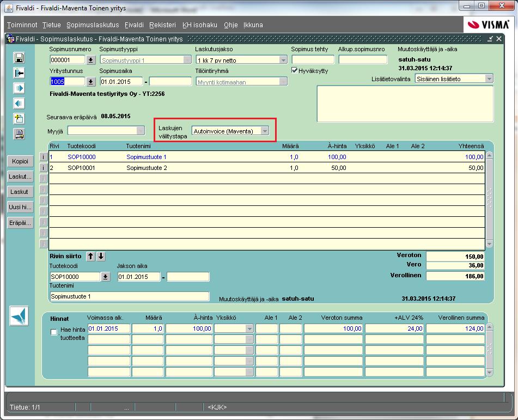Click the Laskut... button with ellipsis
This screenshot has height=420, width=518.
[x=20, y=176]
